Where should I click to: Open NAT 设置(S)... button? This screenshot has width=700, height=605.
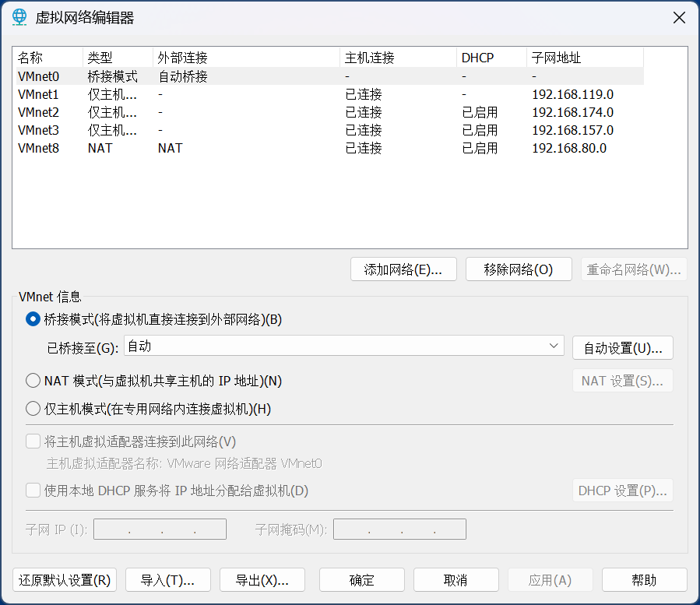[x=623, y=381]
